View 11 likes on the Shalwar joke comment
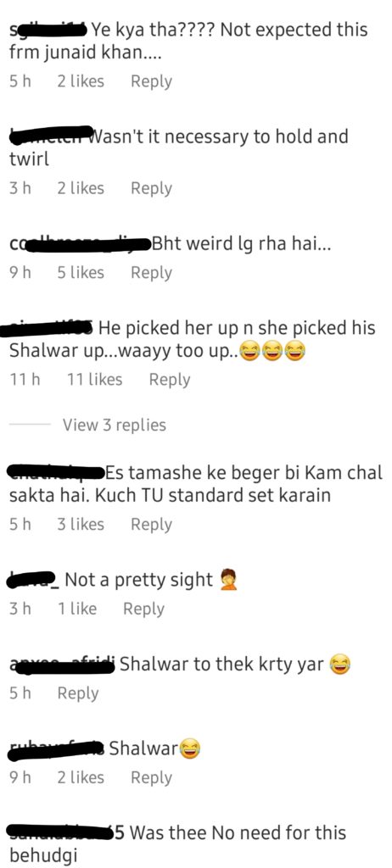 (x=94, y=380)
